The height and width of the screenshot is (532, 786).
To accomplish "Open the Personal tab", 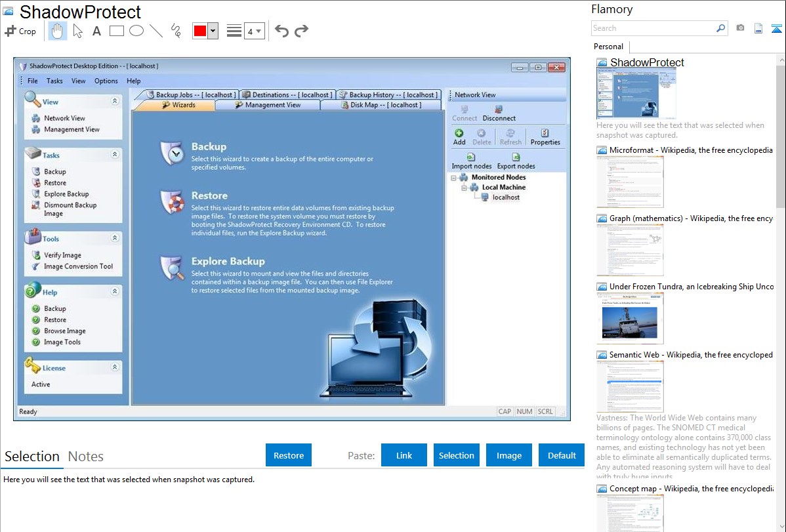I will coord(608,47).
